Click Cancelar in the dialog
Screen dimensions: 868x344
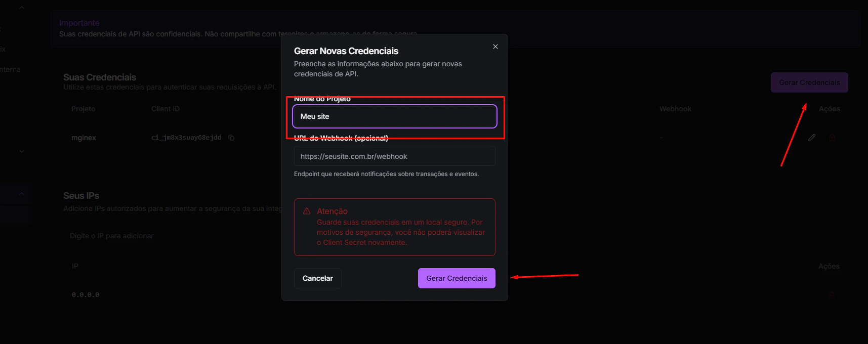tap(318, 278)
